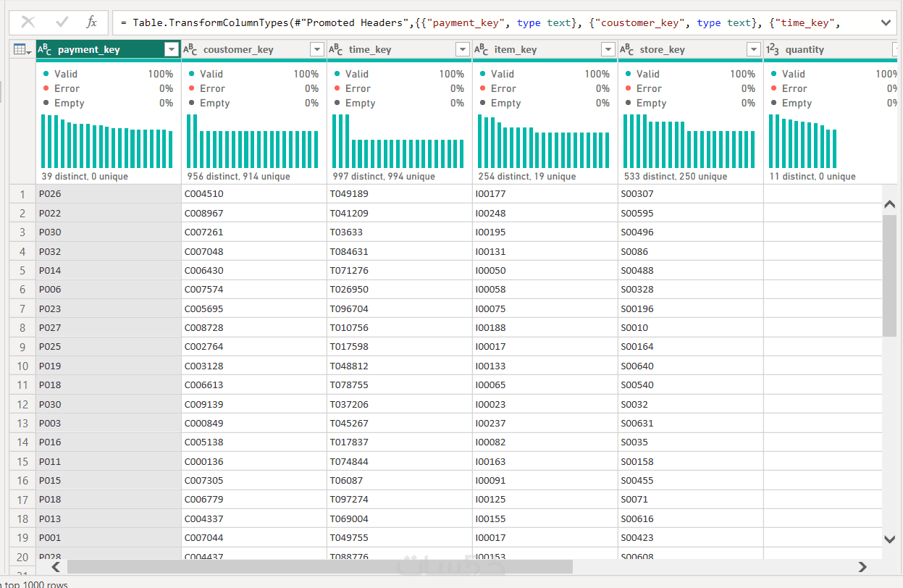Click the ABC type icon for store_key
Viewport: 903px width, 588px height.
[627, 49]
